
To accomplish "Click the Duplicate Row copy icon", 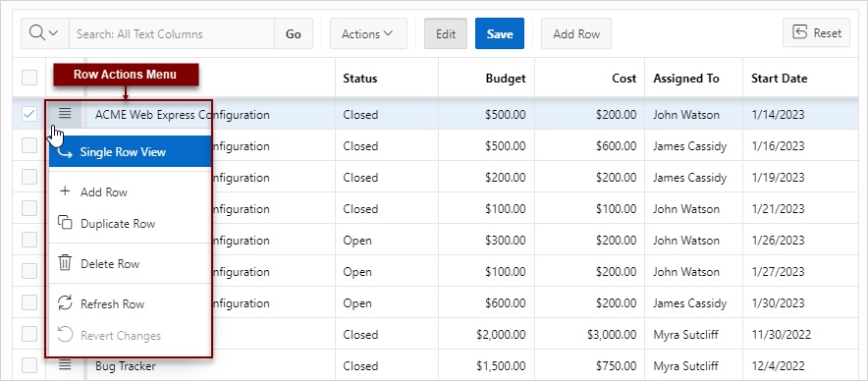I will click(66, 223).
